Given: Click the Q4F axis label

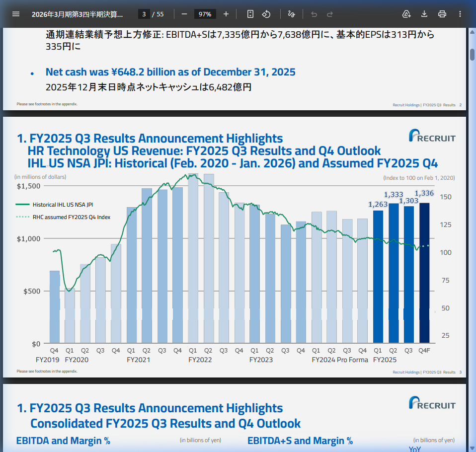Looking at the screenshot, I should point(424,350).
